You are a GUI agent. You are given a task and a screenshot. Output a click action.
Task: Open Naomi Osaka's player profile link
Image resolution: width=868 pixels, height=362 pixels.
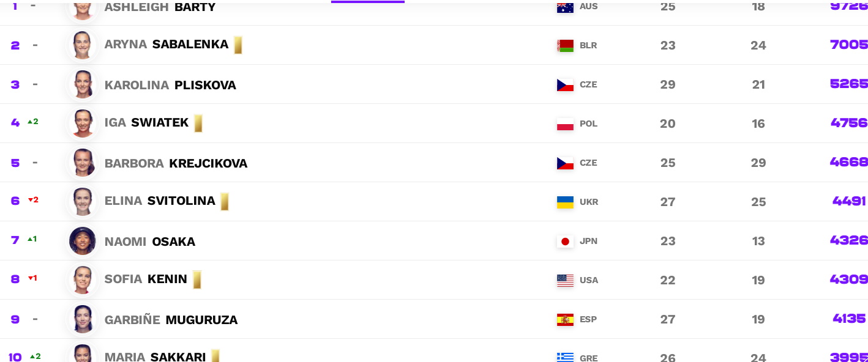click(150, 242)
